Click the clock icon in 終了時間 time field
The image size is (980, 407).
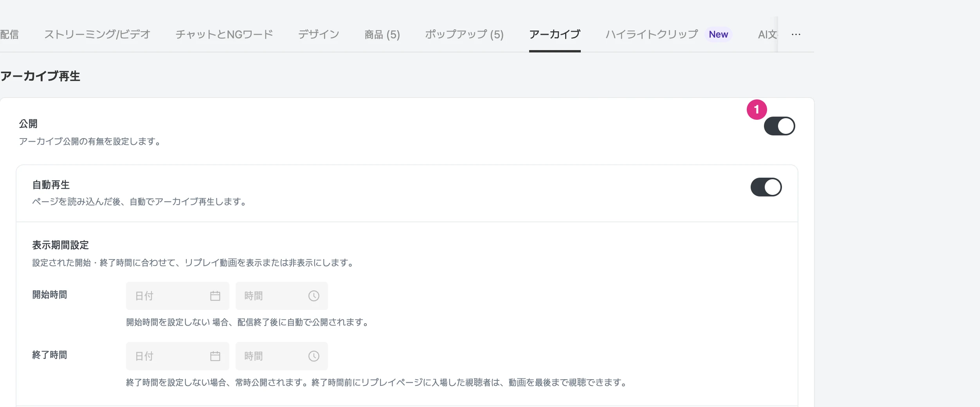click(314, 356)
